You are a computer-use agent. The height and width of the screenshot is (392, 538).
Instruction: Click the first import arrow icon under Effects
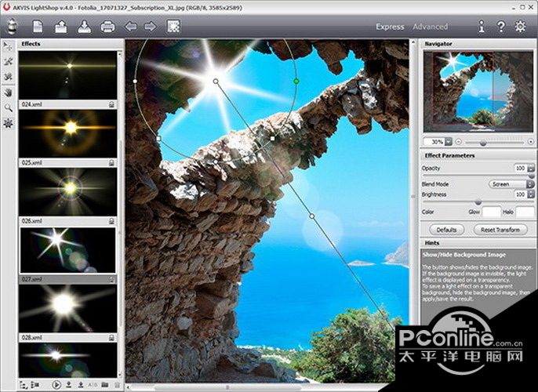click(69, 385)
